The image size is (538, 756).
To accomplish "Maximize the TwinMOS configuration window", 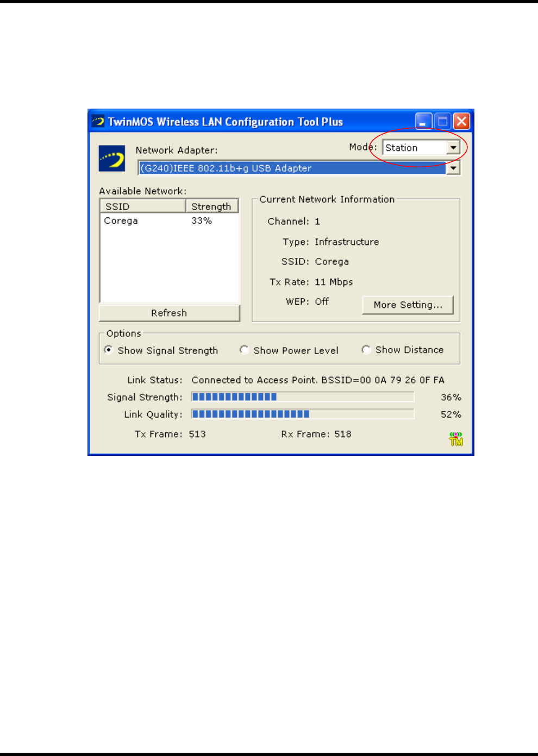I will coord(443,121).
